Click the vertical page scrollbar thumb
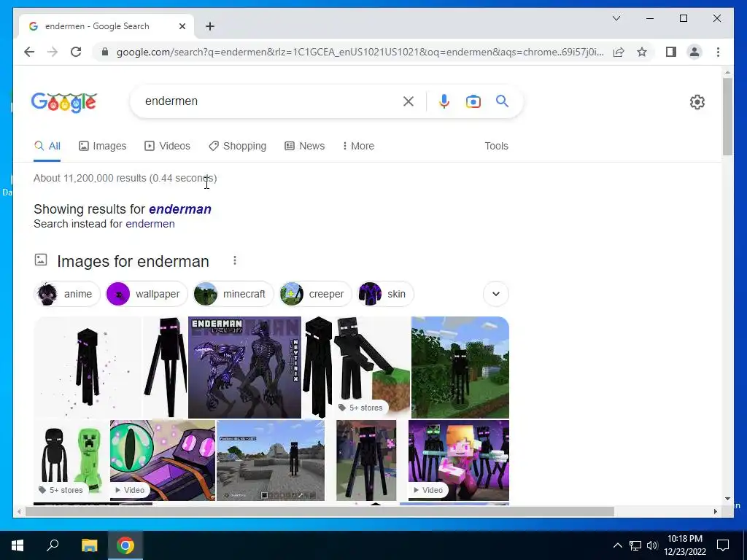This screenshot has width=747, height=560. [x=727, y=116]
